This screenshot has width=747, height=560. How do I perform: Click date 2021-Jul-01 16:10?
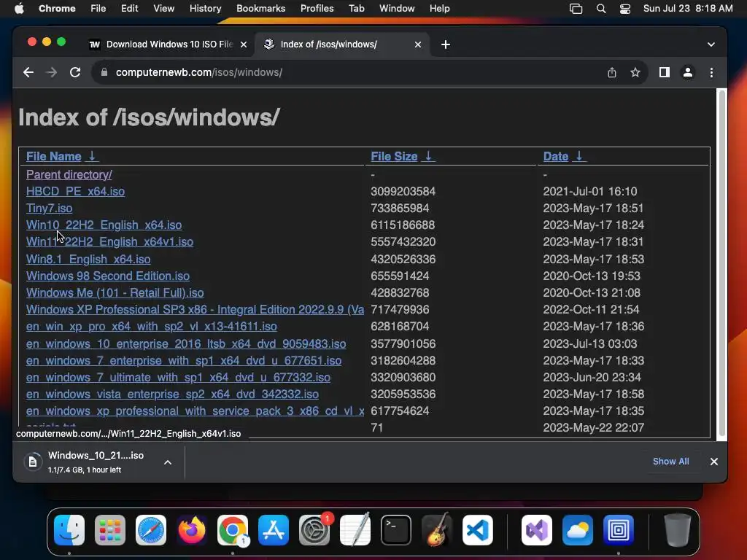point(589,192)
